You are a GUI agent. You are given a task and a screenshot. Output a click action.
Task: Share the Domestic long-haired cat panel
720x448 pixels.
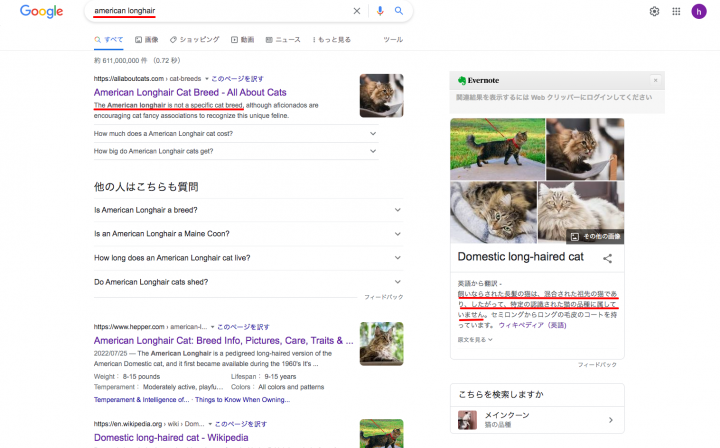[607, 258]
